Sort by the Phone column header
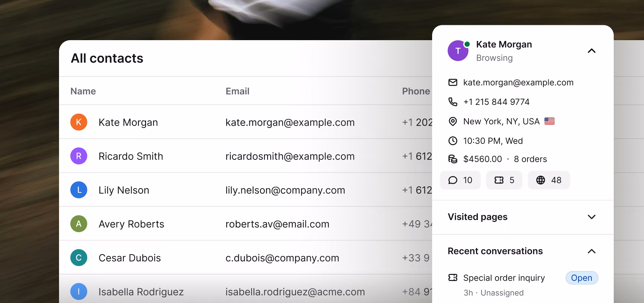644x303 pixels. click(416, 91)
